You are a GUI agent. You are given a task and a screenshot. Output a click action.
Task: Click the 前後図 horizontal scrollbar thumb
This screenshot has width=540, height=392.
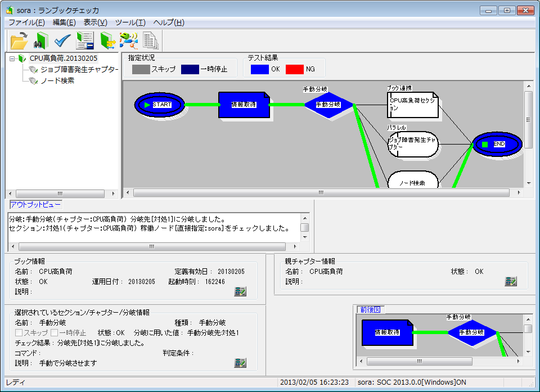point(420,361)
